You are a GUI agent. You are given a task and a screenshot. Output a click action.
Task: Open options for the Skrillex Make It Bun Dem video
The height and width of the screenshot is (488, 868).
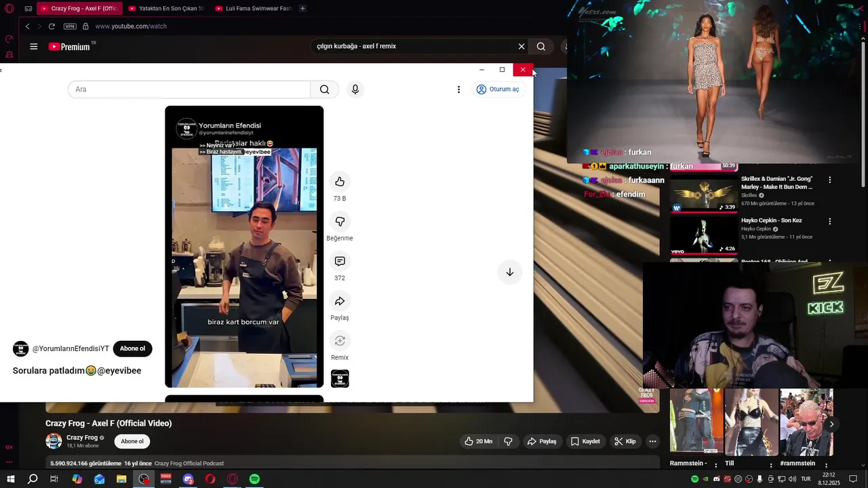pos(829,180)
